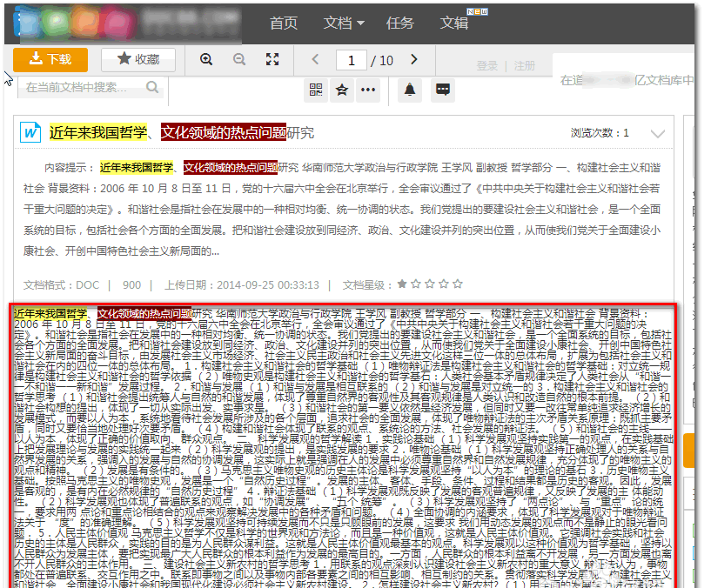Go to previous page arrow
The image size is (711, 588).
(x=316, y=59)
